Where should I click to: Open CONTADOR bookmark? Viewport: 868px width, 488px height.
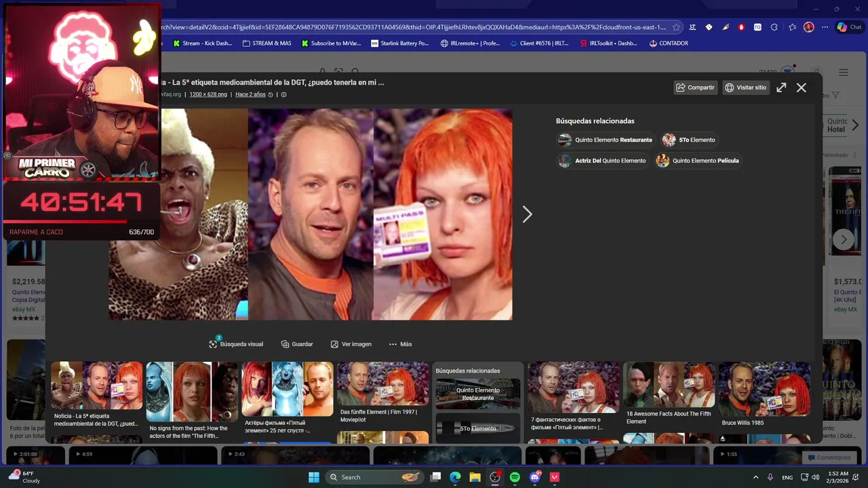click(669, 43)
